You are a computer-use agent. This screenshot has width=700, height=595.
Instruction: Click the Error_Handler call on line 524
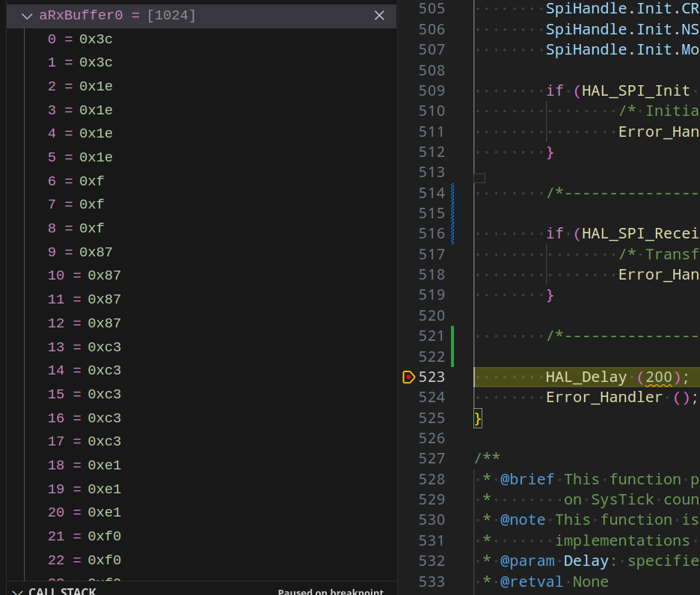point(604,397)
